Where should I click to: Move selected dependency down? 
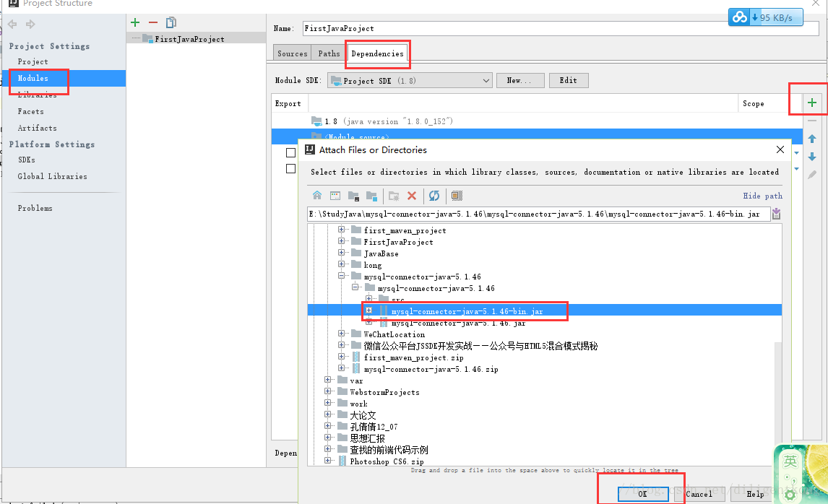tap(812, 157)
